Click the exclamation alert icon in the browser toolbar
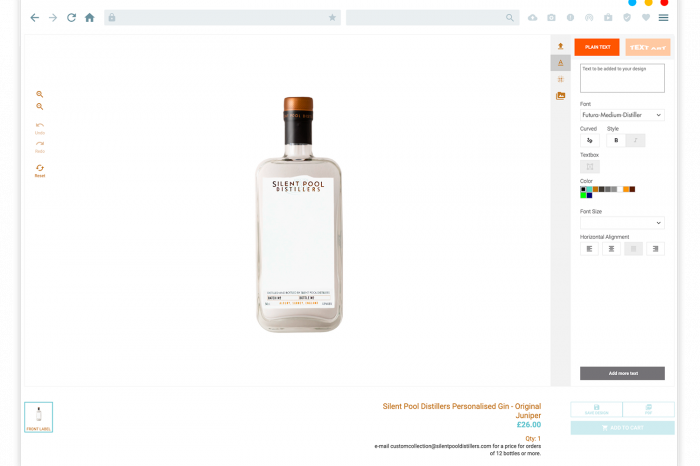This screenshot has height=466, width=700. pos(570,18)
